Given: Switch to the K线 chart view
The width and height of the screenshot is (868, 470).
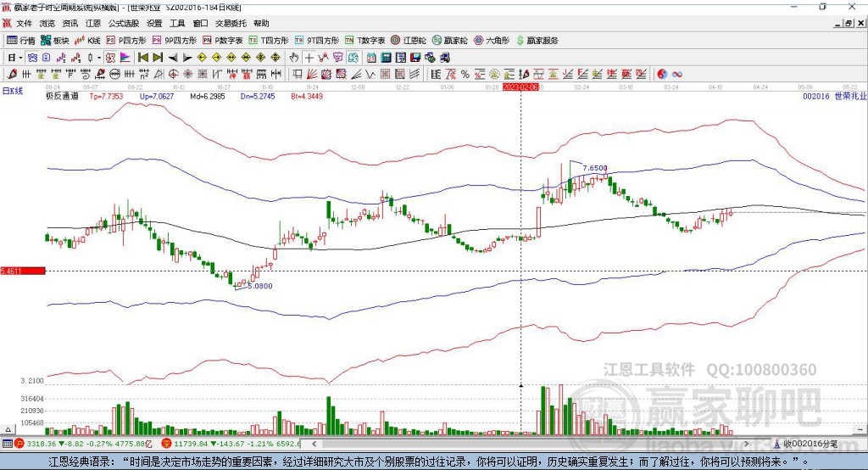Looking at the screenshot, I should coord(87,41).
